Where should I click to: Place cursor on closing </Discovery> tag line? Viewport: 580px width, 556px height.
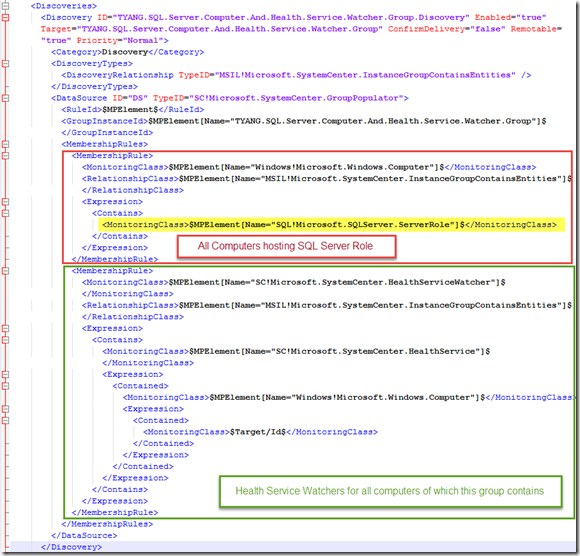pyautogui.click(x=71, y=547)
